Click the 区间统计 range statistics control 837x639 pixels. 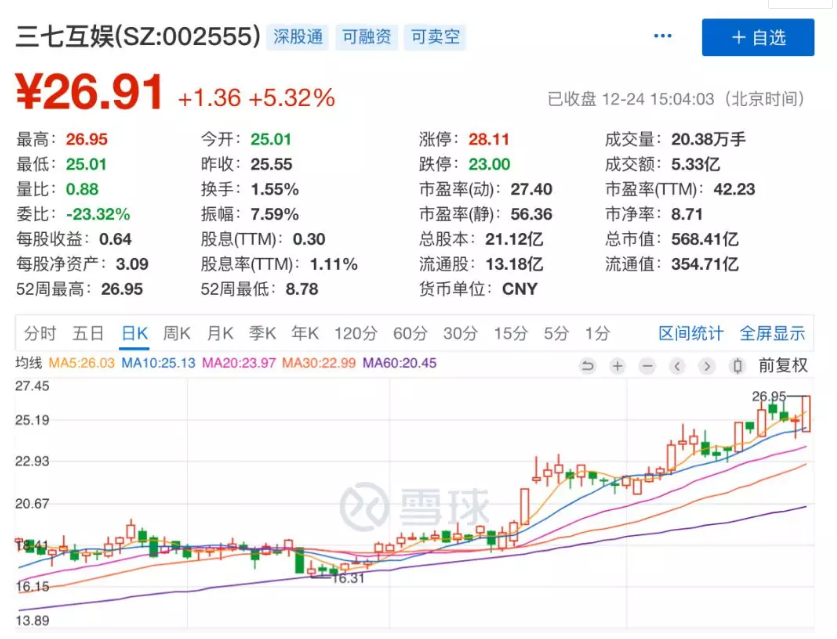click(x=690, y=334)
